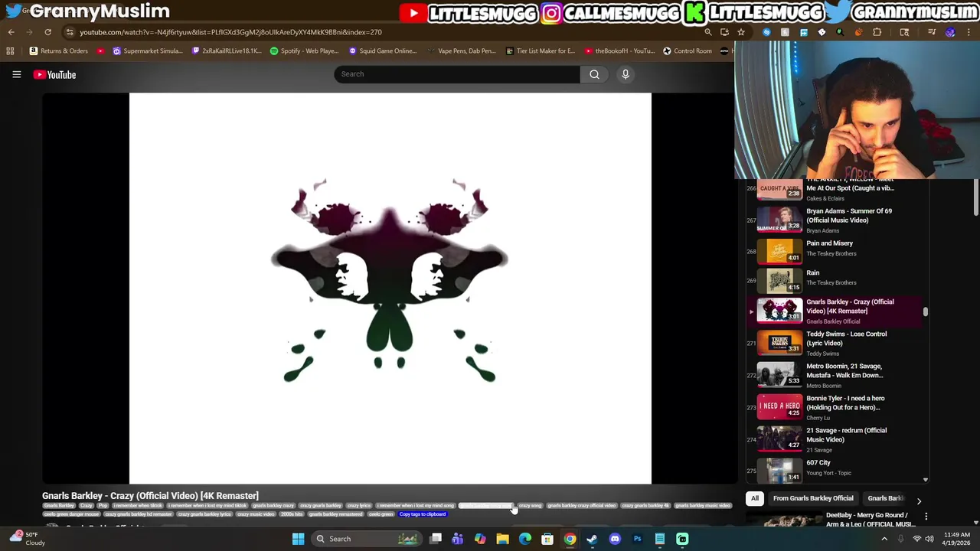Open options menu for DeeBaby recommended video
The height and width of the screenshot is (551, 980).
click(x=926, y=517)
